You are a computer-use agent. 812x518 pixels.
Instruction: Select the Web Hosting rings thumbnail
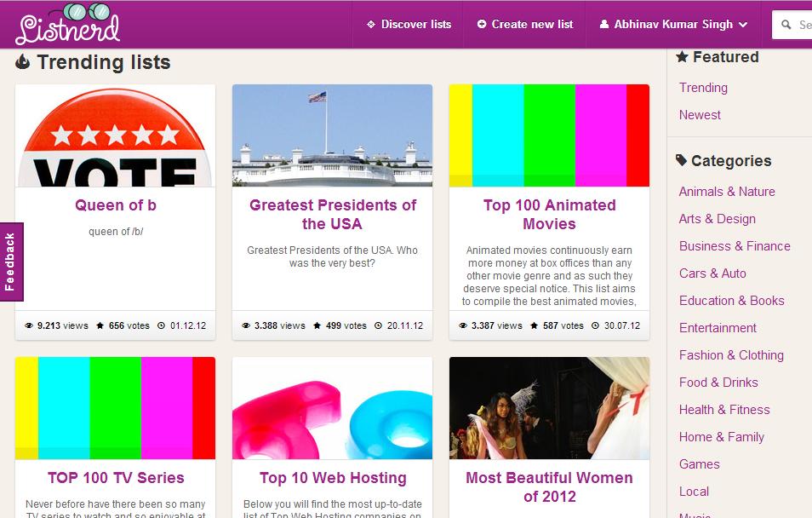pos(333,408)
